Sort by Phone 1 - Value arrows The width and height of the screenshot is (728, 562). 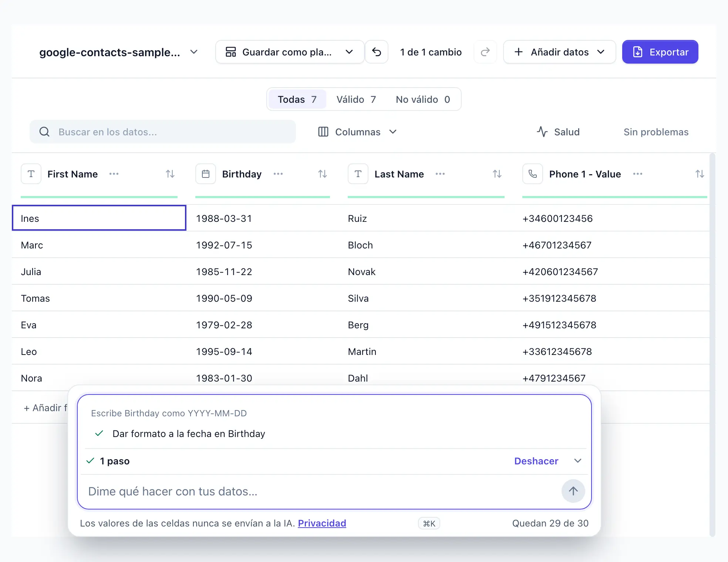tap(700, 174)
